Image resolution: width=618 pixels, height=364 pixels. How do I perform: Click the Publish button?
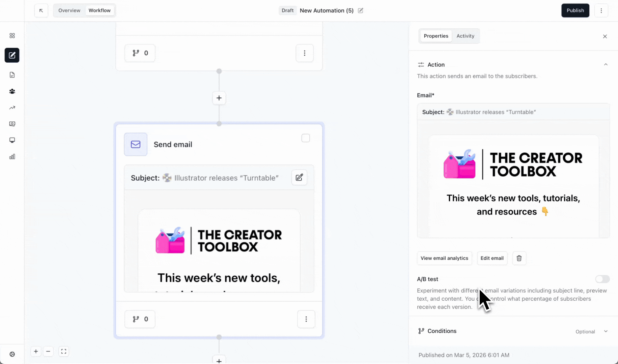[x=575, y=10]
